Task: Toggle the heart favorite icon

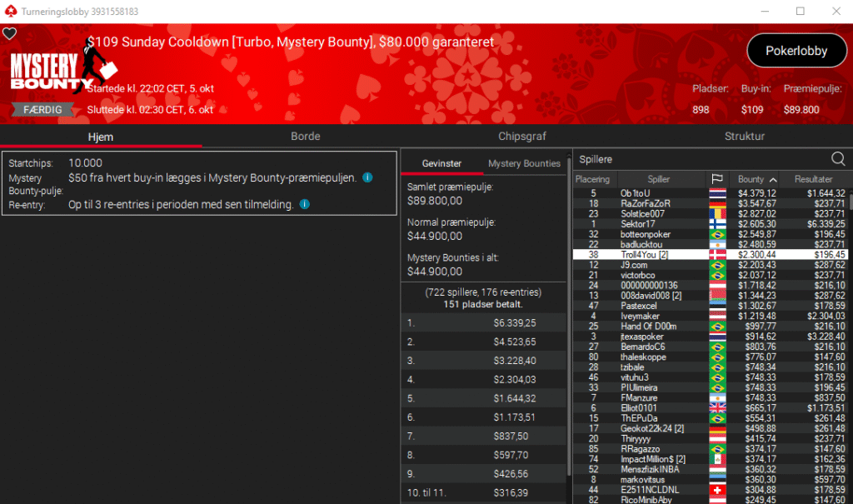Action: pos(9,34)
